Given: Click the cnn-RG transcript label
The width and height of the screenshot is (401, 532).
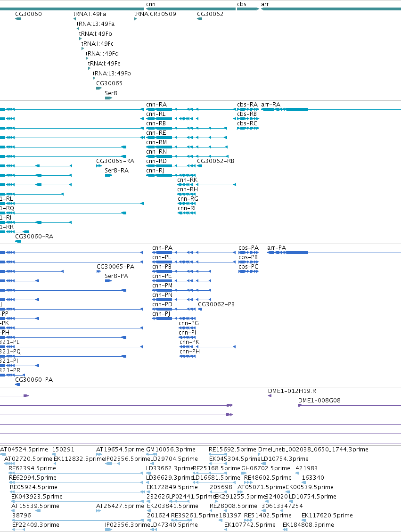Looking at the screenshot, I should coord(188,199).
